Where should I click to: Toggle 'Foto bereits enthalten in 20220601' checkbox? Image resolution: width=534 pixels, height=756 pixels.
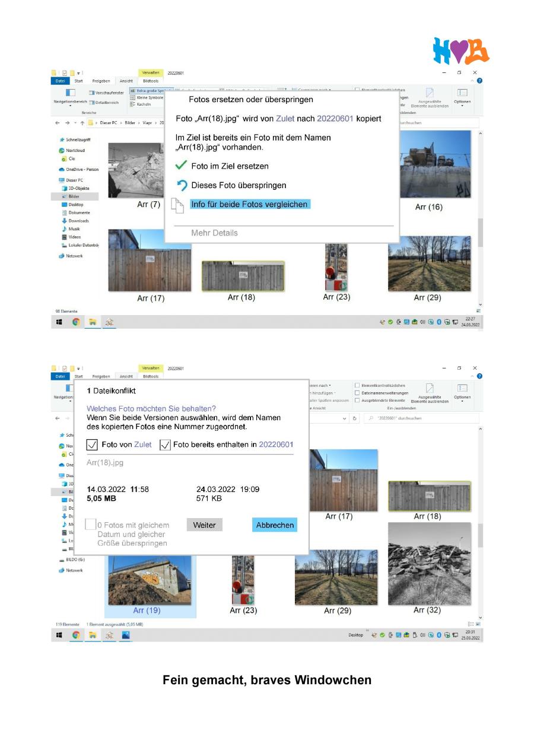(166, 444)
